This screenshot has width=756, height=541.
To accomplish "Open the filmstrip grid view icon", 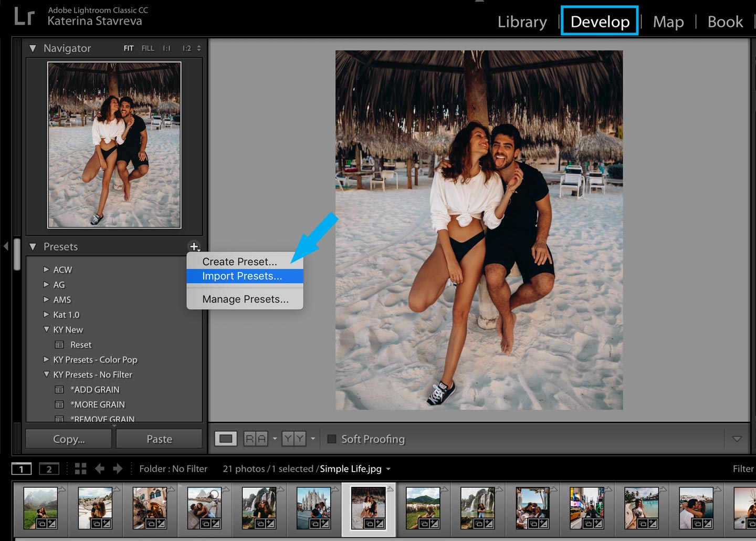I will pyautogui.click(x=80, y=469).
